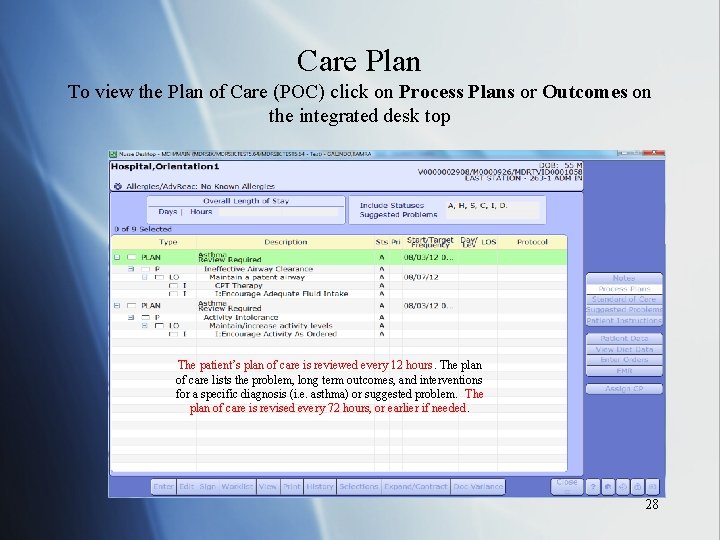720x540 pixels.
Task: Click 'CPT Therapy' description text
Action: pos(238,286)
